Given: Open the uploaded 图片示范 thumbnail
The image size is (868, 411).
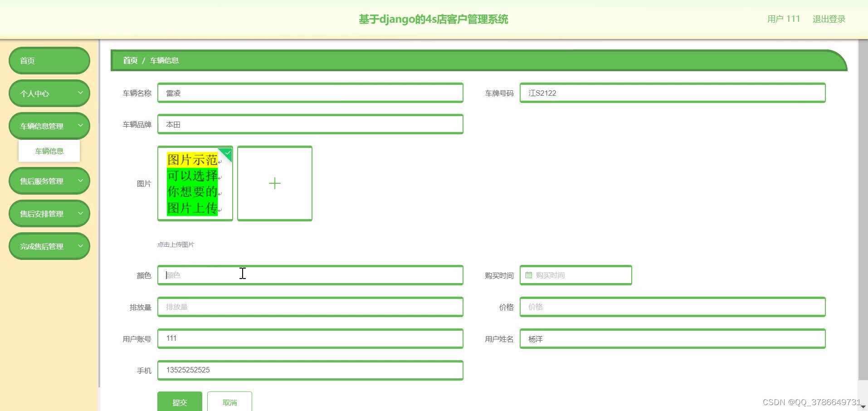Looking at the screenshot, I should pyautogui.click(x=195, y=183).
